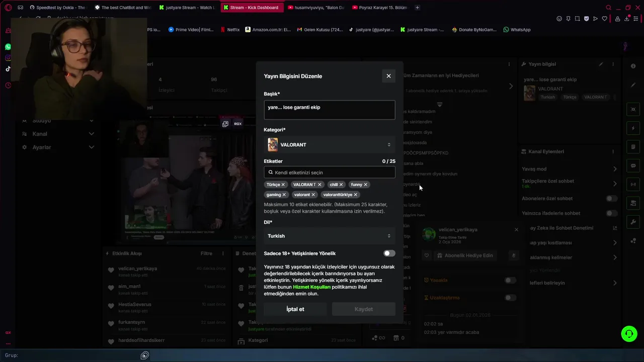Open a new browser tab
The image size is (644, 362).
pos(417,8)
